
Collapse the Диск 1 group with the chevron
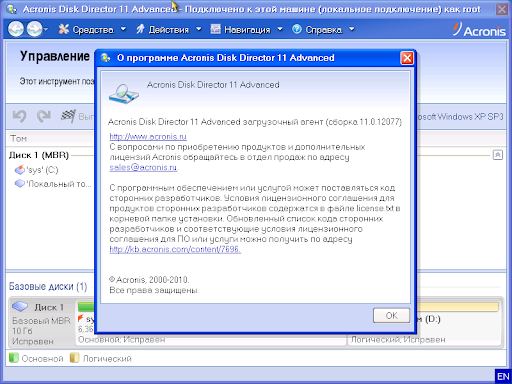point(498,155)
